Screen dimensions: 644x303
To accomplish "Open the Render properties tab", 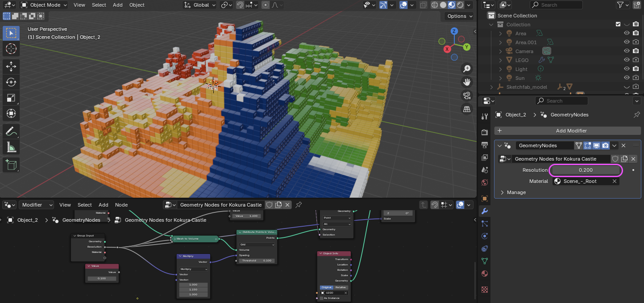I will [485, 133].
